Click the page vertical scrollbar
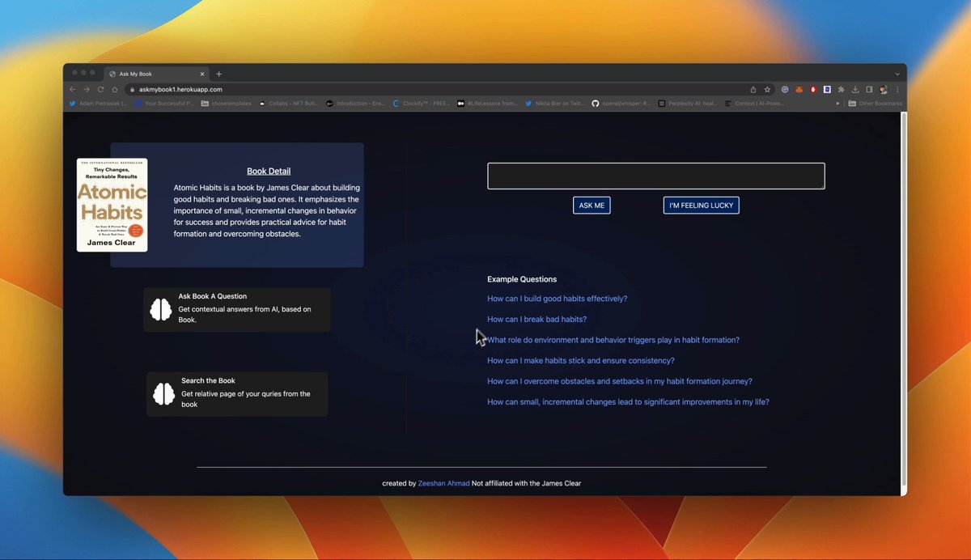The width and height of the screenshot is (971, 560). pyautogui.click(x=903, y=301)
